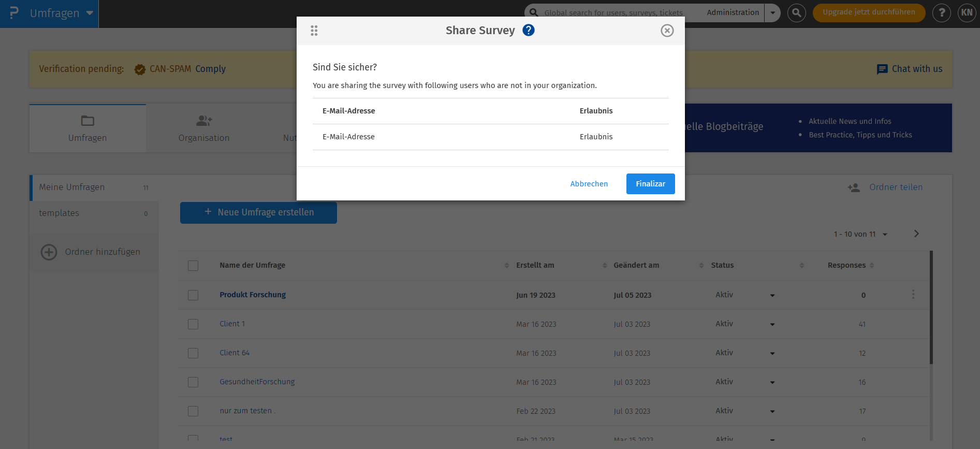Open the help question mark icon in header
980x449 pixels.
(x=942, y=12)
